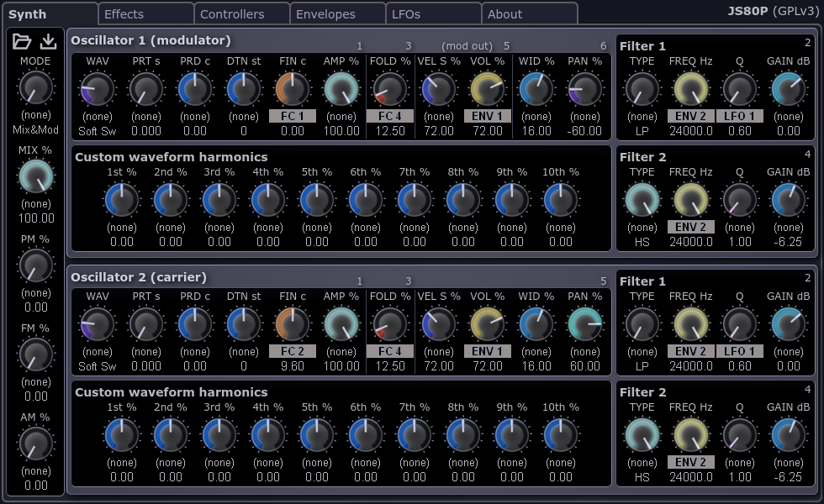Click the 9.60 value under Oscillator 2 FIN
Viewport: 824px width, 504px height.
point(293,366)
